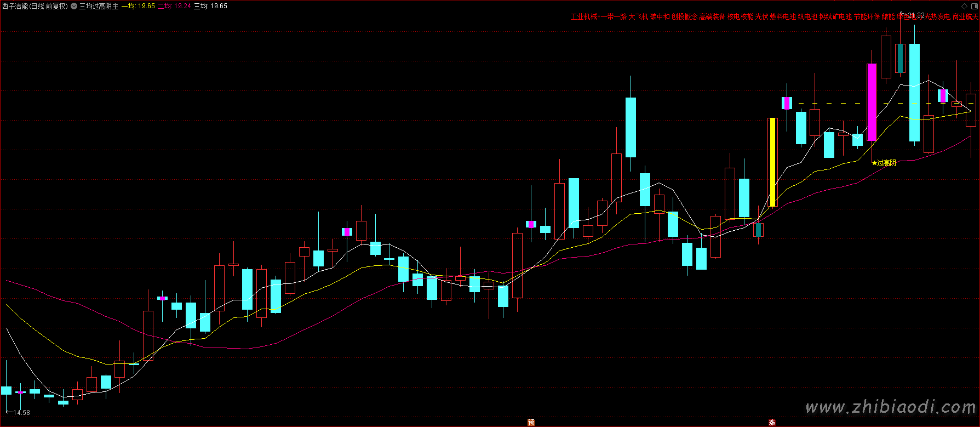Viewport: 980px width, 427px height.
Task: Click the ★过高阴 signal label
Action: [x=884, y=163]
